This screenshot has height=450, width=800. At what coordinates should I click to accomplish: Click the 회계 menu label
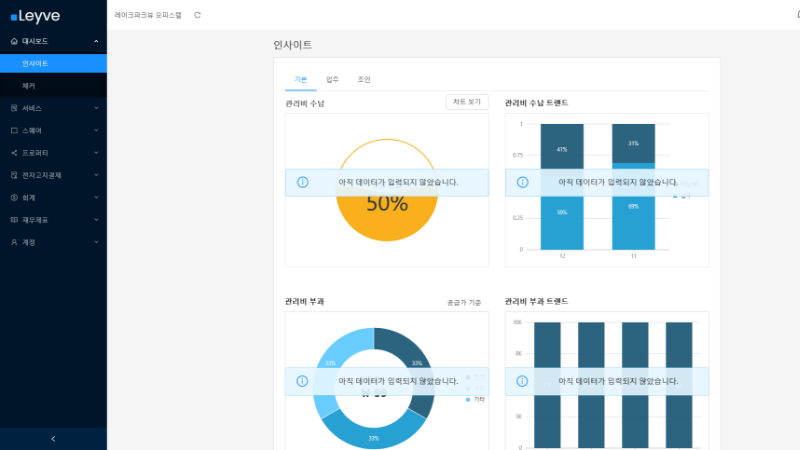pos(29,197)
